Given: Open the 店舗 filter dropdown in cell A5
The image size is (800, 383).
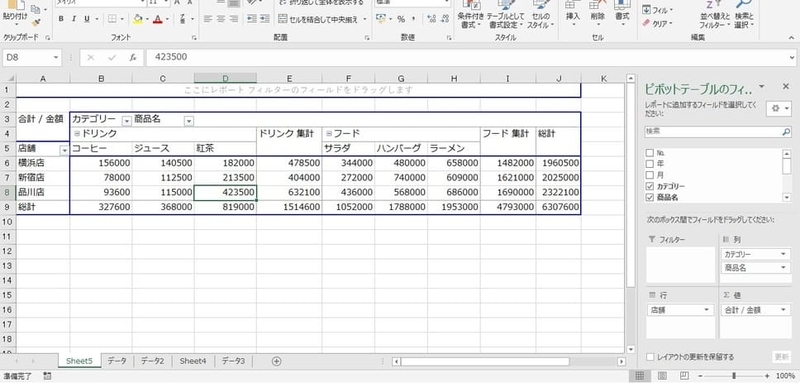Looking at the screenshot, I should [64, 150].
